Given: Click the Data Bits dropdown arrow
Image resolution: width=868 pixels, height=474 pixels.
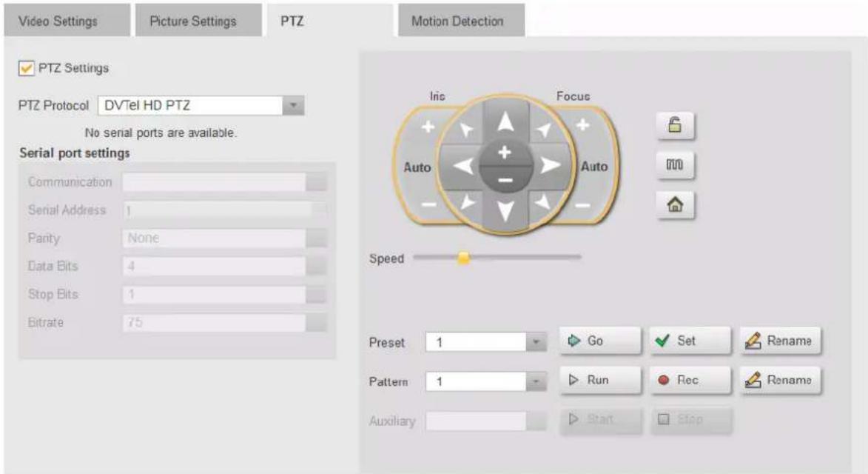Looking at the screenshot, I should pyautogui.click(x=316, y=267).
